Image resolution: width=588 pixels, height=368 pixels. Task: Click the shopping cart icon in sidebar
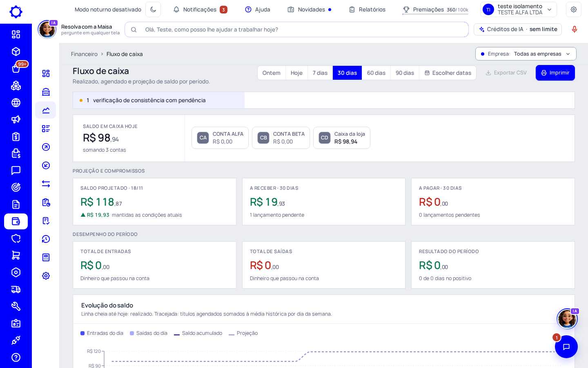[x=16, y=255]
